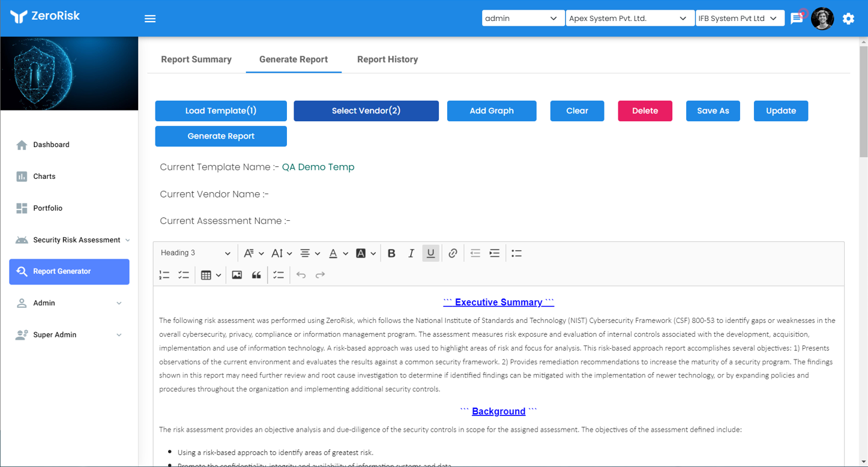The image size is (868, 467).
Task: Click the Background heading link
Action: (x=499, y=412)
